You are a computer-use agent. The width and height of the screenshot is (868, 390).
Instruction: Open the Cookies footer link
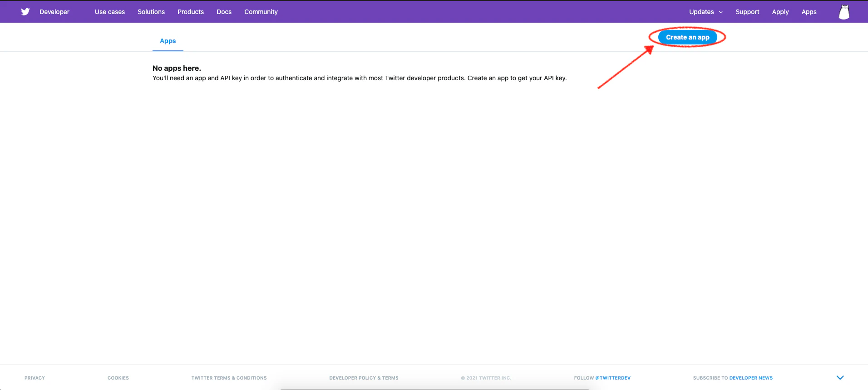point(118,378)
